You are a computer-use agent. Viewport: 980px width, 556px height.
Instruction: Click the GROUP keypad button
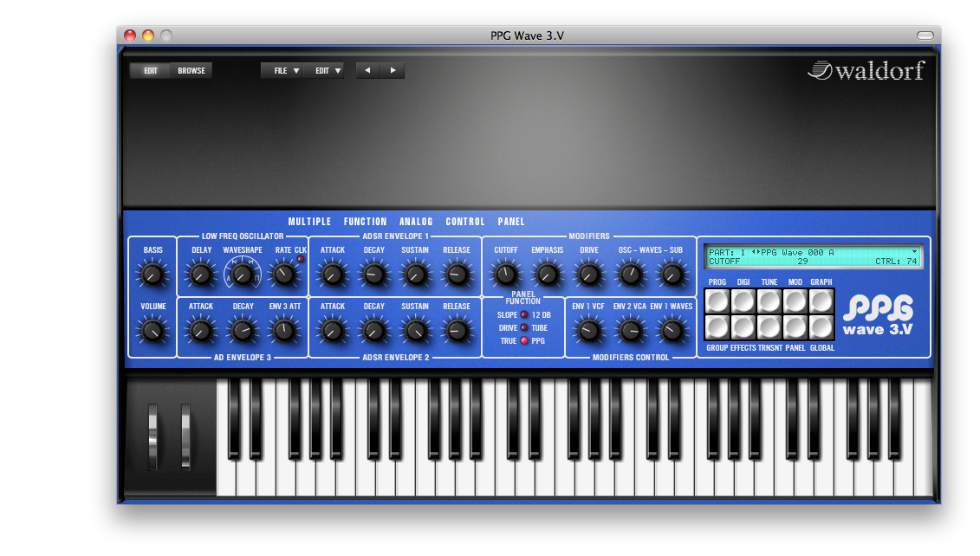click(x=717, y=326)
